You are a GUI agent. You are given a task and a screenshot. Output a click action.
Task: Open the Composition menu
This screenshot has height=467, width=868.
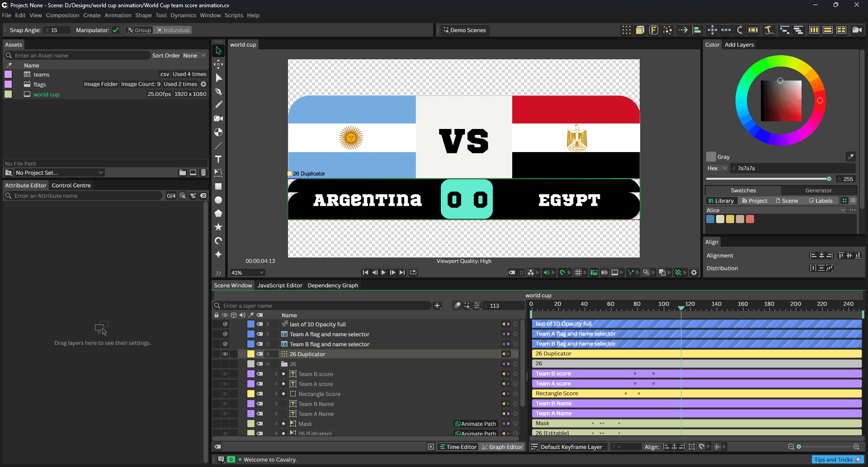pos(62,15)
